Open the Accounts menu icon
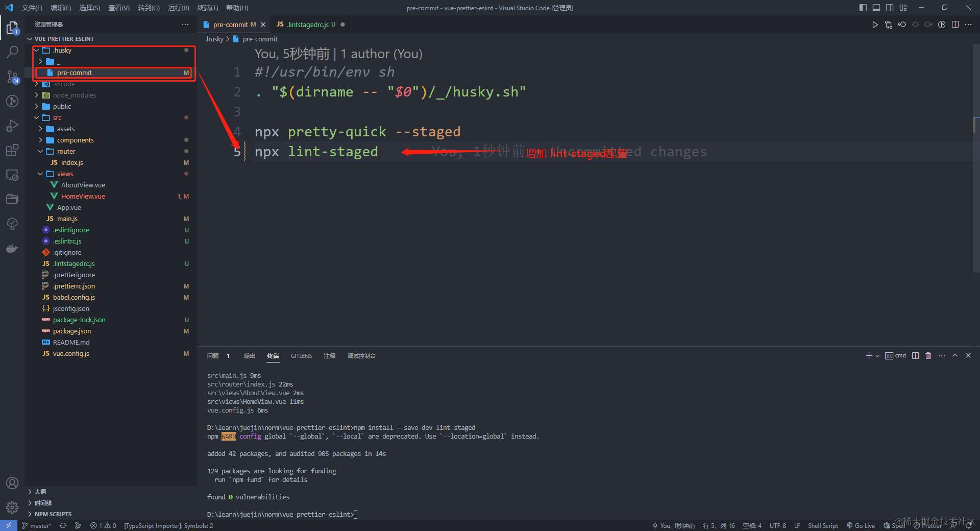This screenshot has width=980, height=531. (x=12, y=483)
